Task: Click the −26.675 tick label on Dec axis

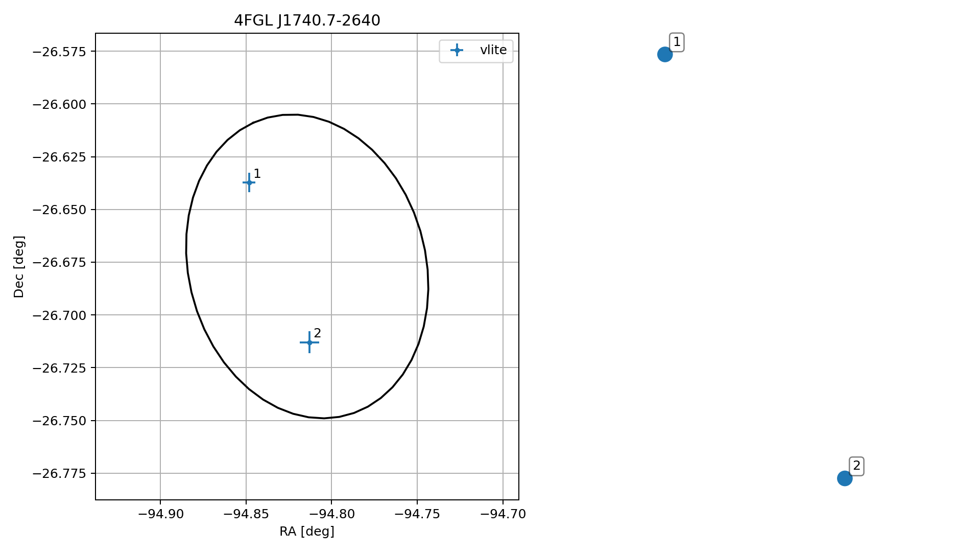Action: [x=60, y=262]
